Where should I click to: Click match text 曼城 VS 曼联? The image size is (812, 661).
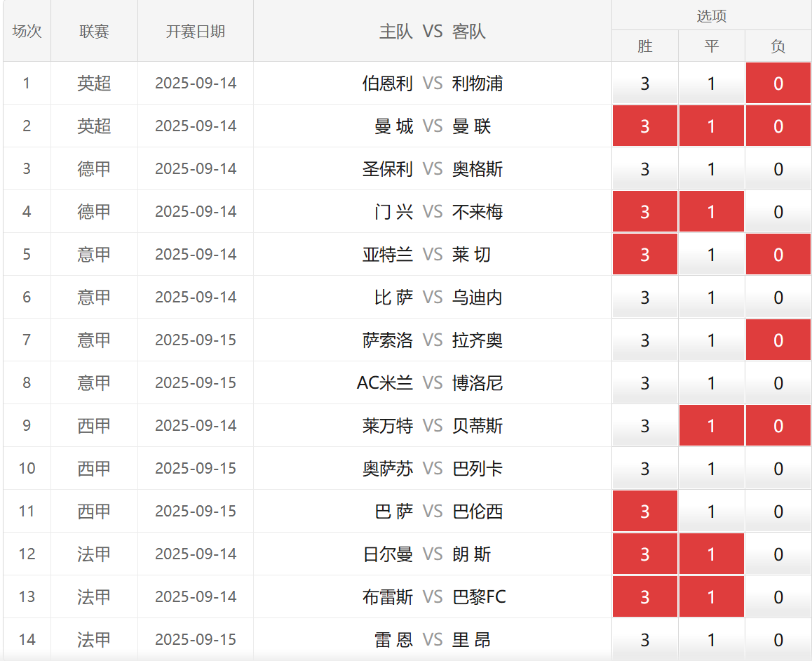(433, 126)
